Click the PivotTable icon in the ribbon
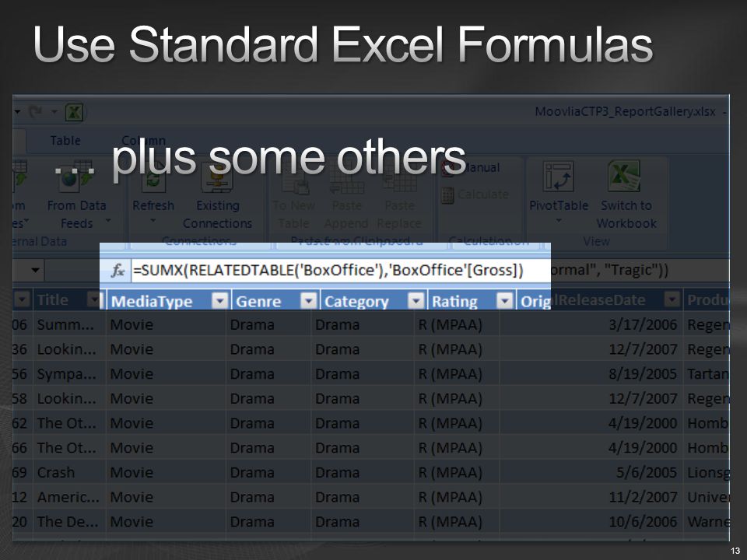 [559, 177]
